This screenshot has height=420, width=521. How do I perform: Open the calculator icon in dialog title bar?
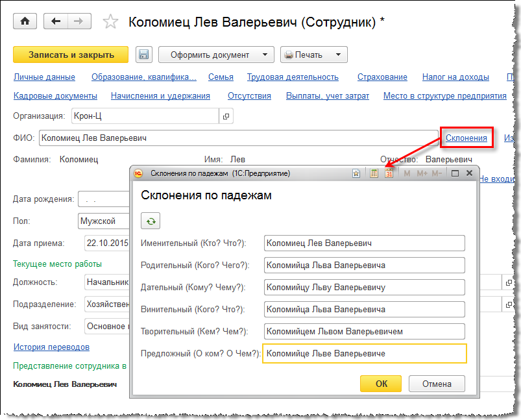point(374,173)
